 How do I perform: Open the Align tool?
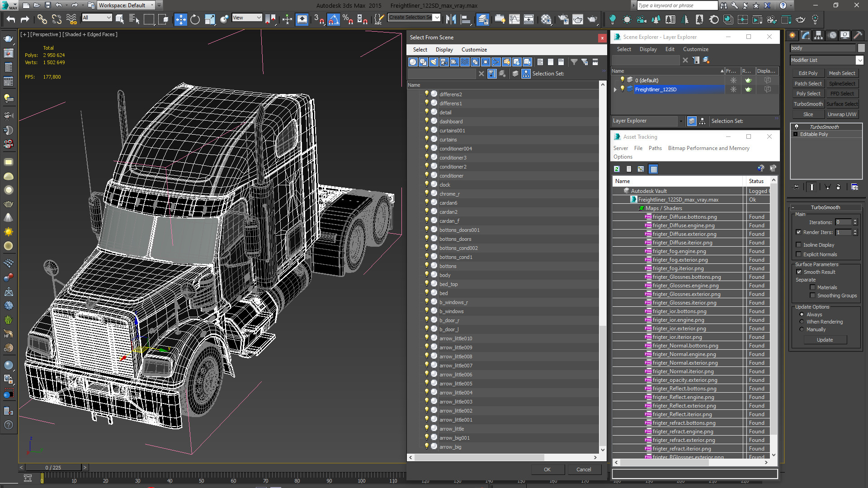pyautogui.click(x=466, y=19)
